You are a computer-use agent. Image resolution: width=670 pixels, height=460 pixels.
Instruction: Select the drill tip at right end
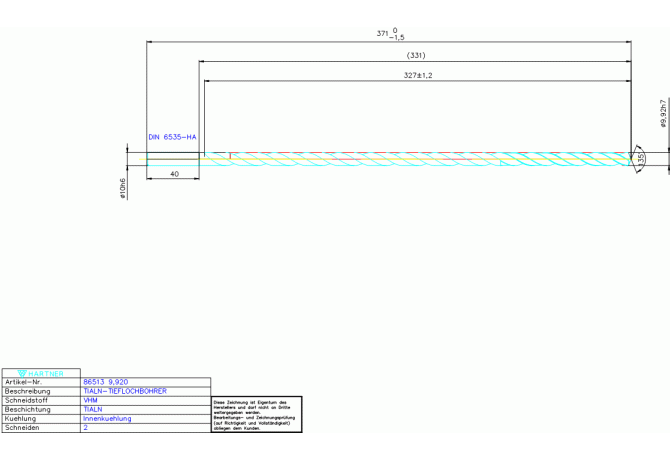(x=630, y=157)
